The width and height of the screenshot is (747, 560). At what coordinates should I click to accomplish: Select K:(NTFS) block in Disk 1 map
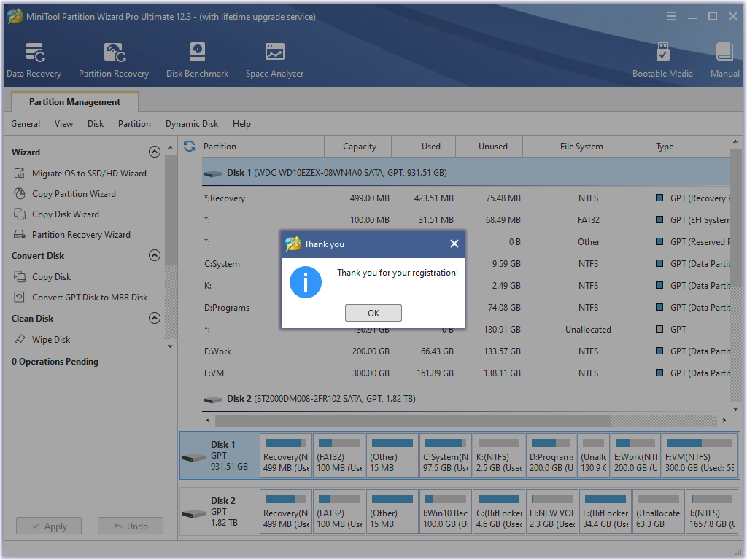coord(499,456)
